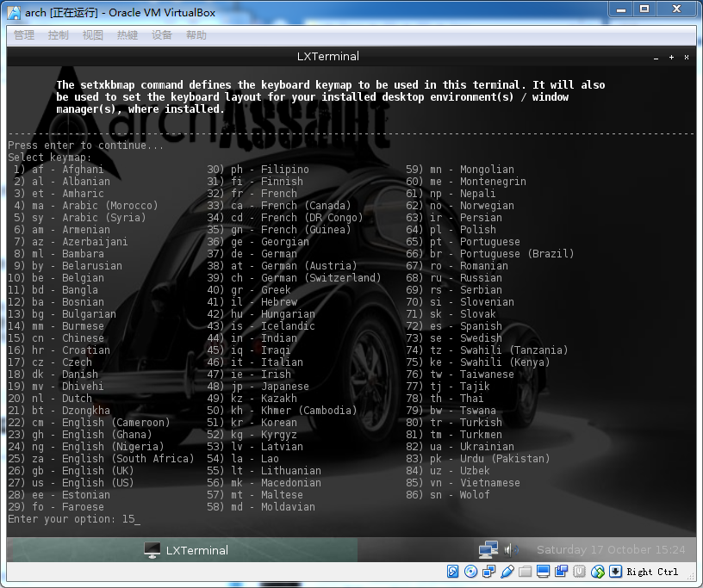Click keymap row '39) ch - German (Switzerland)'
The image size is (703, 588).
[x=294, y=278]
